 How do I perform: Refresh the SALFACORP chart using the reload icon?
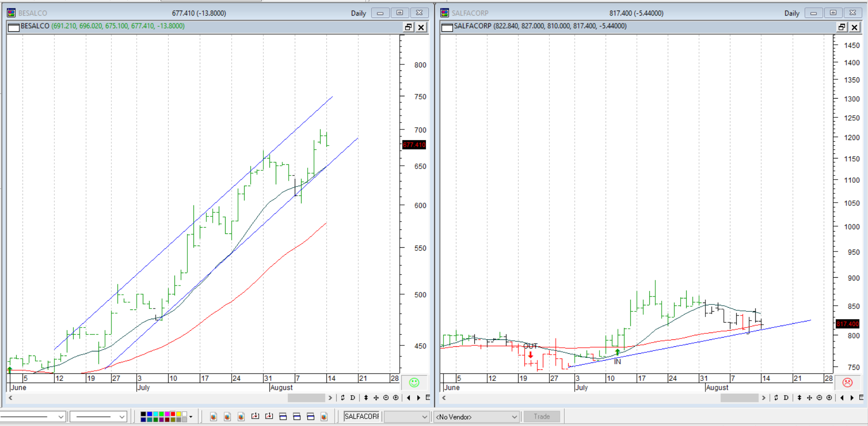pos(776,398)
